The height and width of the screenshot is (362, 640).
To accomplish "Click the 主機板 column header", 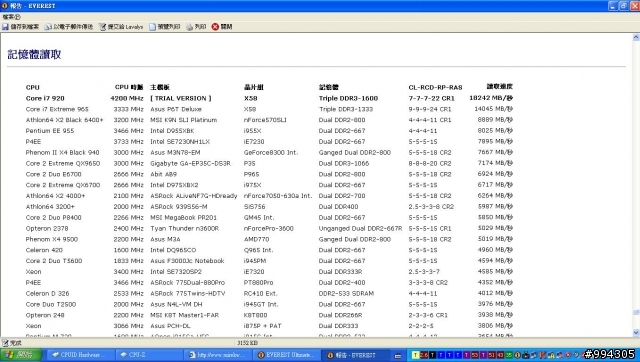I will pos(160,87).
